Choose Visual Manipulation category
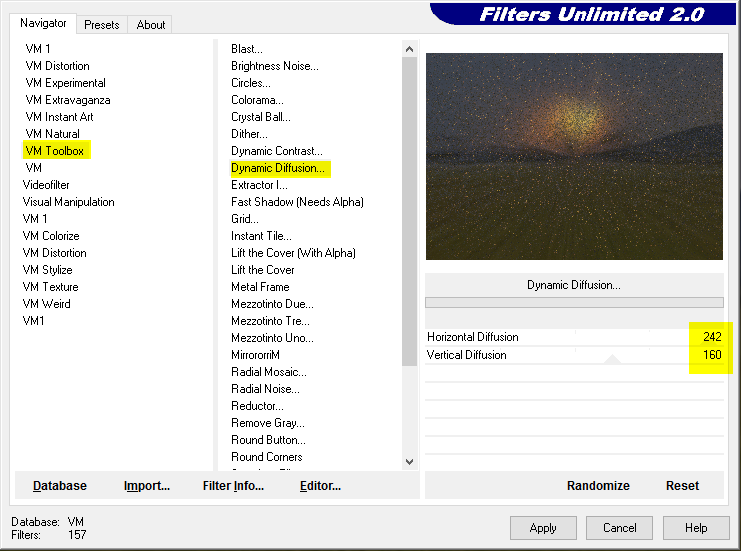 coord(69,202)
